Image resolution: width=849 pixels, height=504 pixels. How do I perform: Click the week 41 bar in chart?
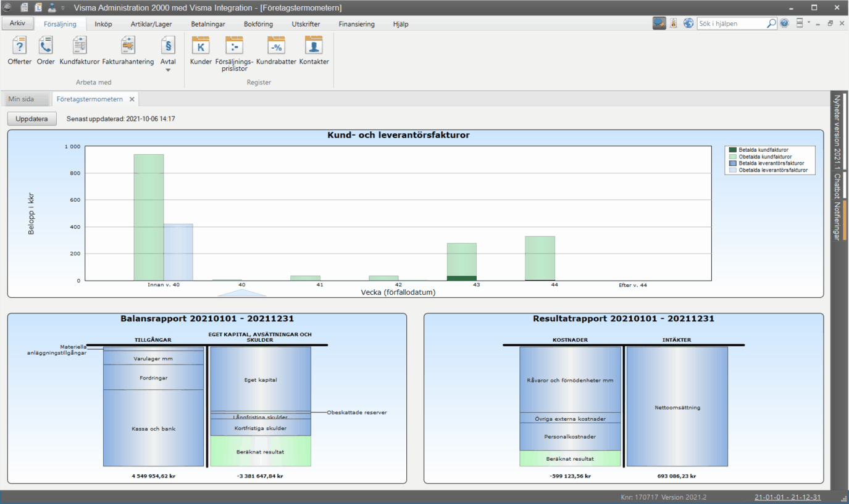[x=305, y=278]
